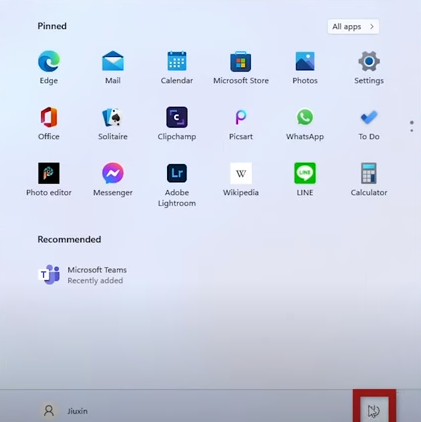Launch the LINE app
421x422 pixels.
point(305,180)
